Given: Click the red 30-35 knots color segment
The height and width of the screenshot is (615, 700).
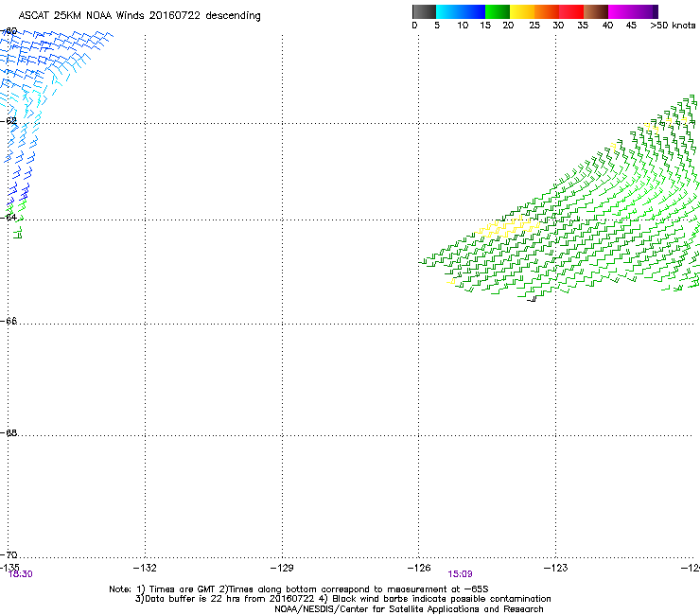Looking at the screenshot, I should coord(571,11).
